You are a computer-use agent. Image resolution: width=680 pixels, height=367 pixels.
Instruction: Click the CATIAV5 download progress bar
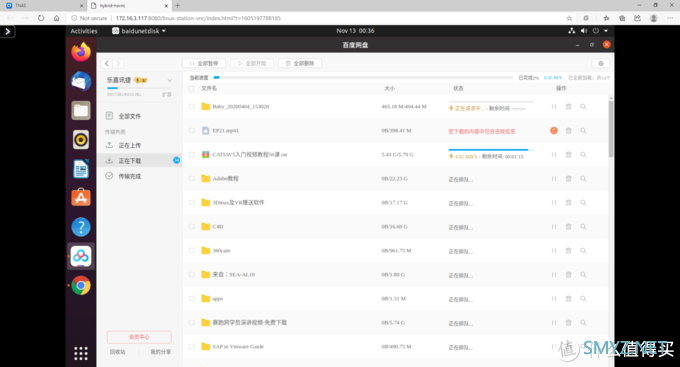(x=490, y=150)
